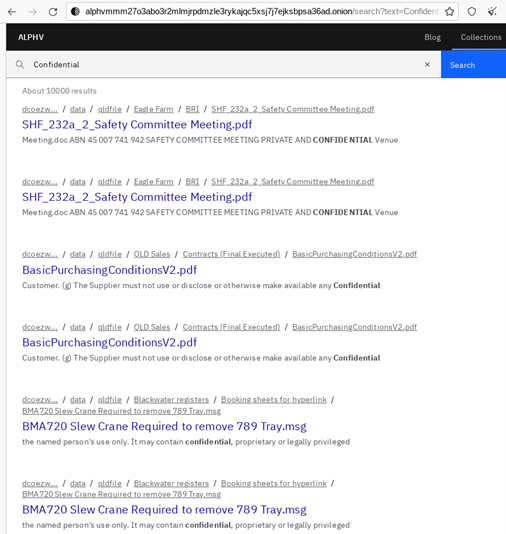
Task: Open second BasicPurchasingConditionsV2.pdf result title
Action: [x=109, y=343]
